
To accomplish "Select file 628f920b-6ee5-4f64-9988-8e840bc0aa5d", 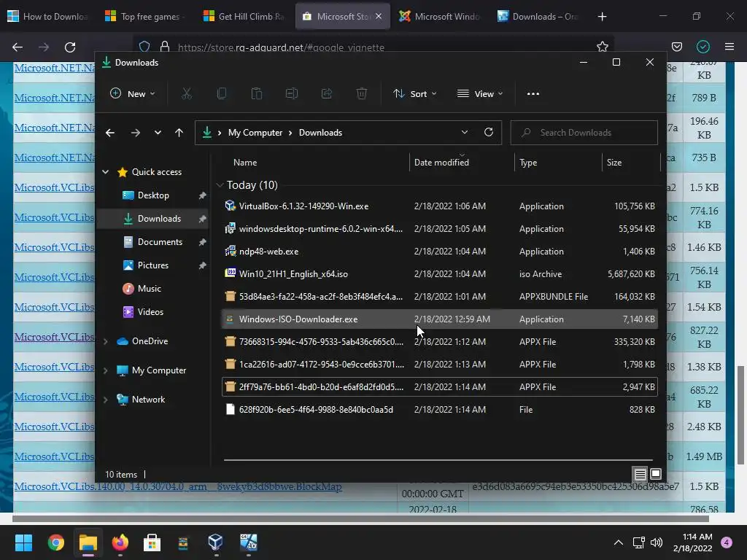I will coord(440,410).
